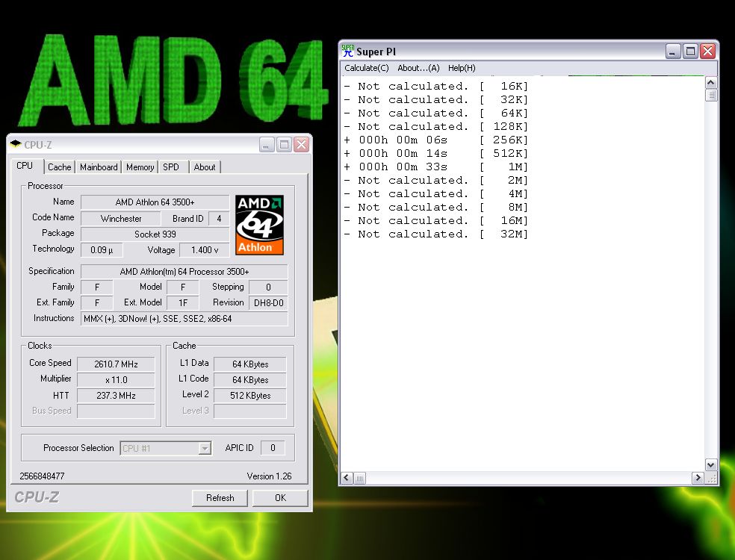Select the CPU tab

(25, 166)
